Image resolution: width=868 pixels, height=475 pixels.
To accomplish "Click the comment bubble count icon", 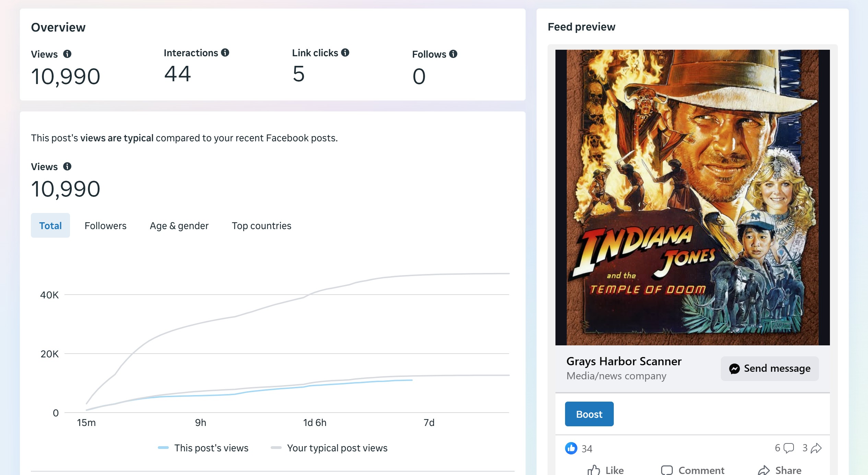I will tap(788, 448).
